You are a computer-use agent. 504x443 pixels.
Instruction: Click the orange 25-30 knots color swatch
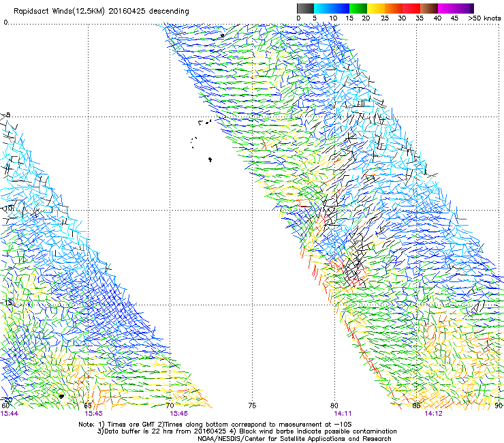click(394, 8)
